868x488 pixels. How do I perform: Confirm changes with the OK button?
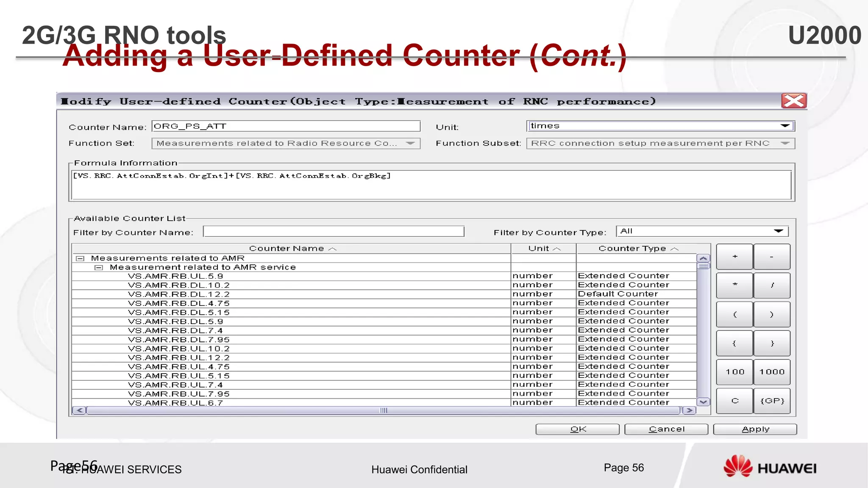point(578,429)
